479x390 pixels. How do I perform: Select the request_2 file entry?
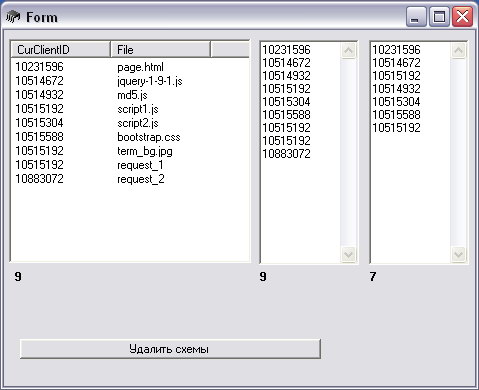click(140, 179)
